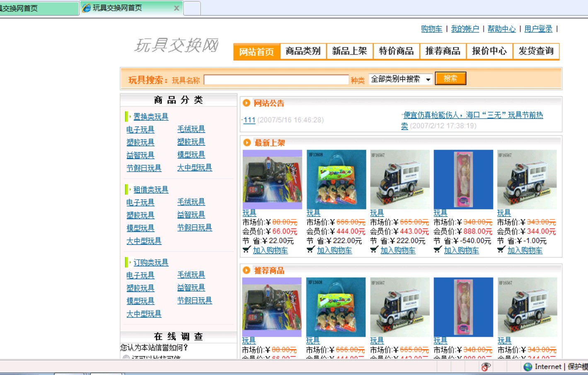
Task: Click cart icon under 会员价 66.00元 in 最新上架
Action: 247,250
